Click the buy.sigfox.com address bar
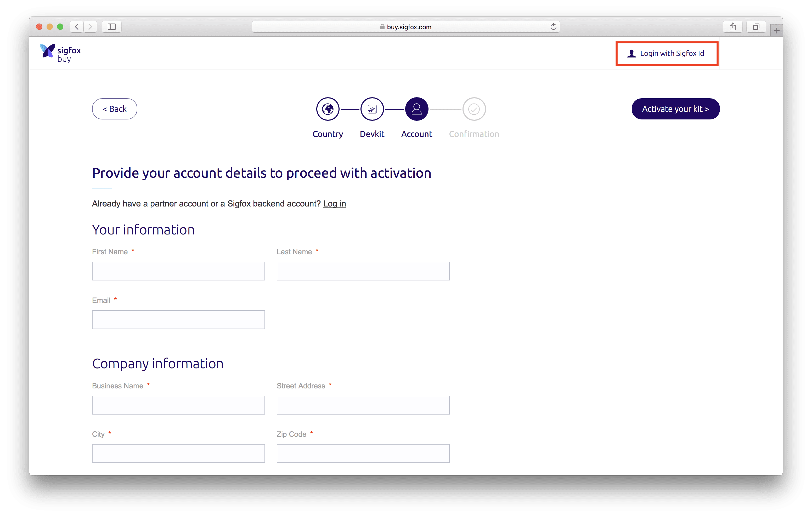Viewport: 812px width, 517px height. point(405,27)
